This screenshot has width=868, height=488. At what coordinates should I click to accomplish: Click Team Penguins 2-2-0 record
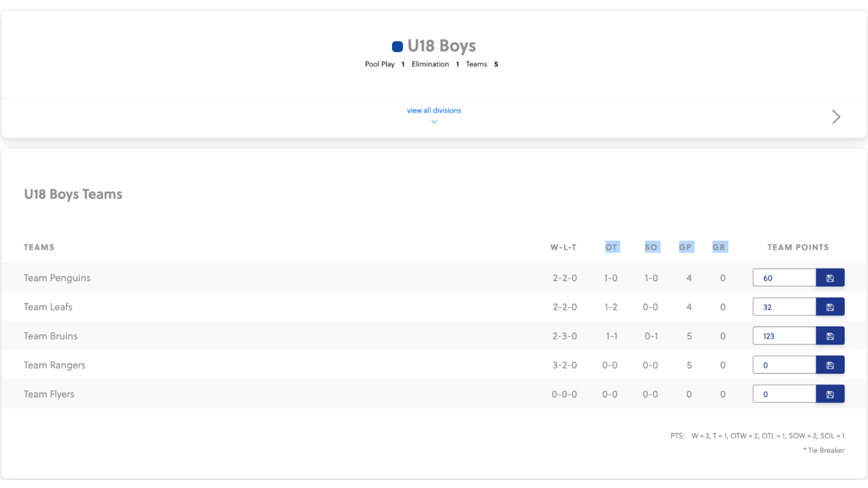click(565, 278)
